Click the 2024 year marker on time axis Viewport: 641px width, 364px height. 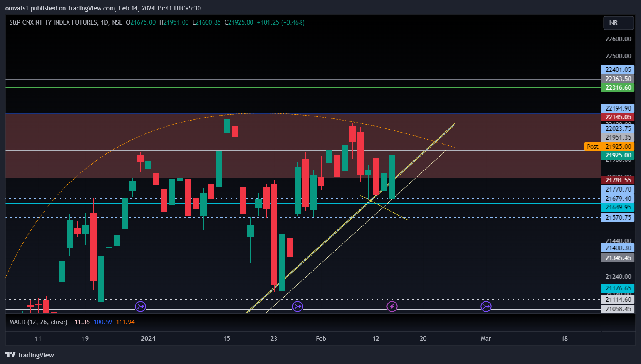[148, 339]
